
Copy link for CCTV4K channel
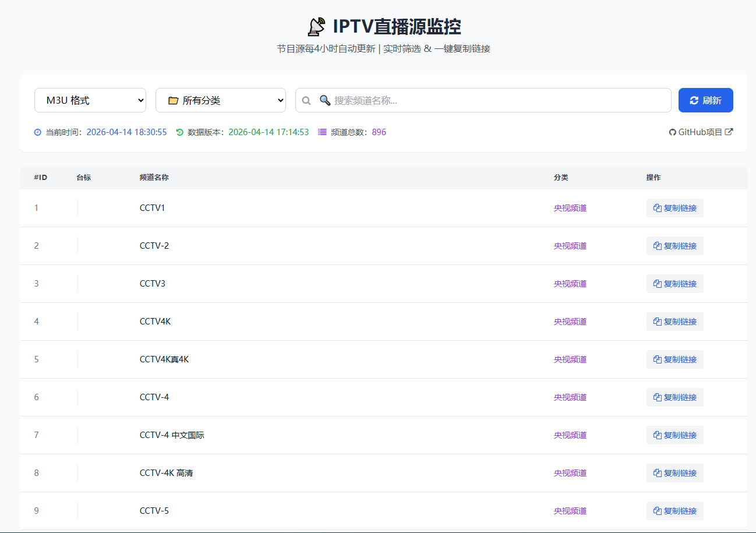(x=675, y=322)
